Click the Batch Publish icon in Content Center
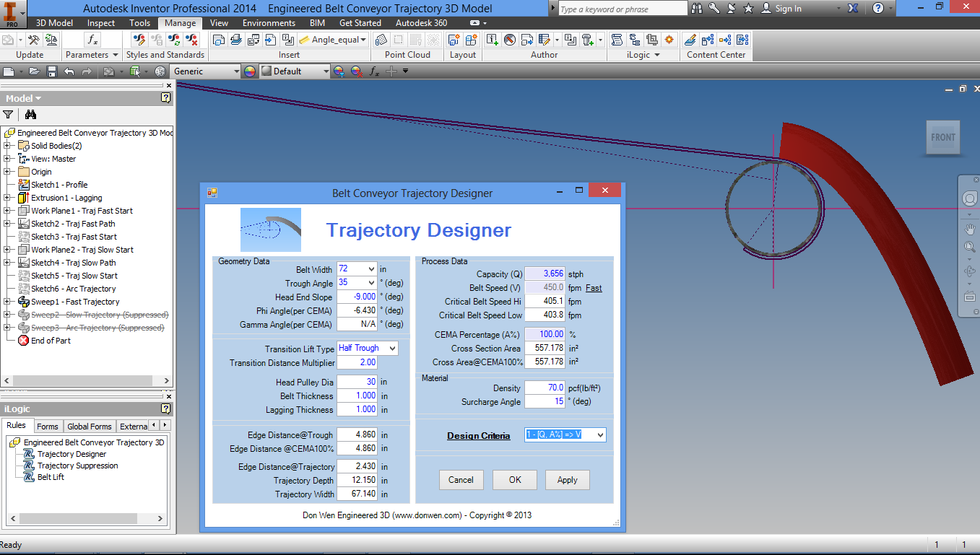 742,40
